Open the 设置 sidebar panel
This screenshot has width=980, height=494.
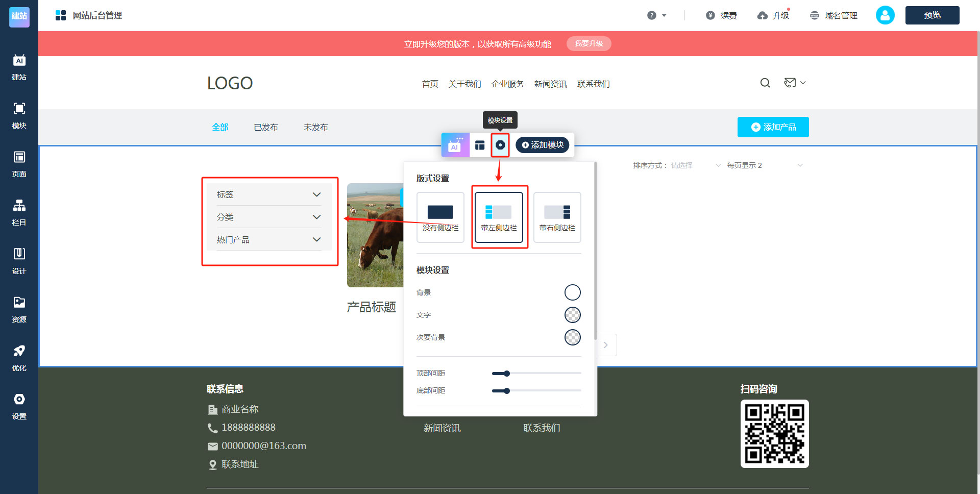click(19, 407)
